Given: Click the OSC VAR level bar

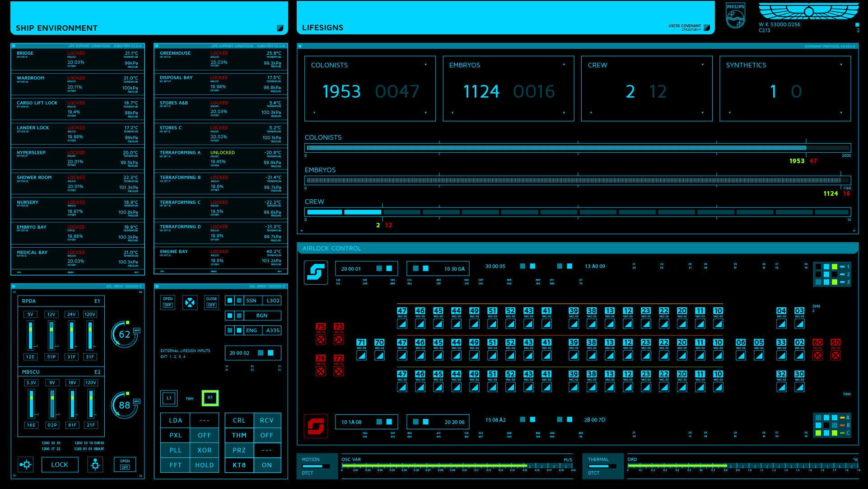Looking at the screenshot, I should [x=457, y=465].
